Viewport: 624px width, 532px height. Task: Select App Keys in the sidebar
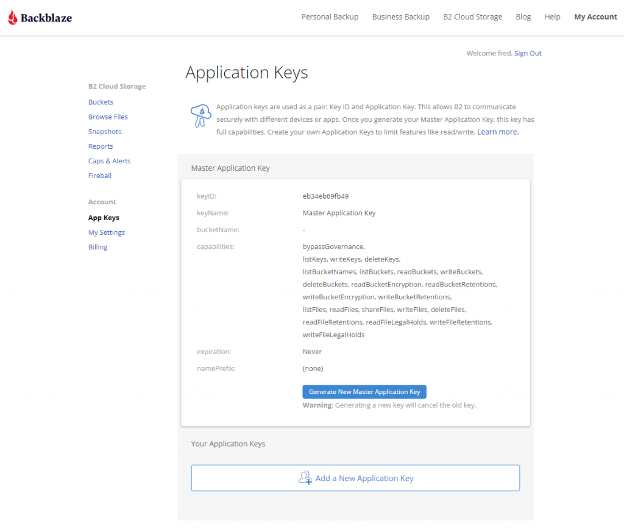(x=103, y=218)
